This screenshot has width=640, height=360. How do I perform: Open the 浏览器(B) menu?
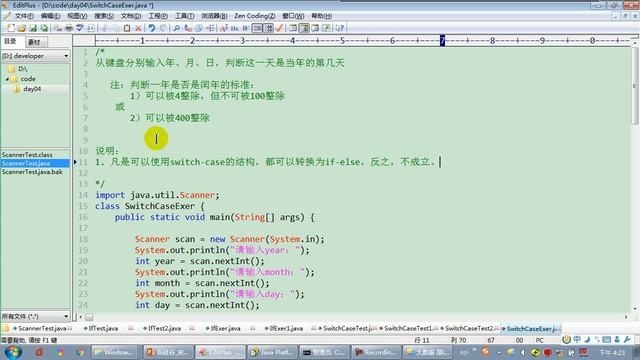[x=214, y=16]
